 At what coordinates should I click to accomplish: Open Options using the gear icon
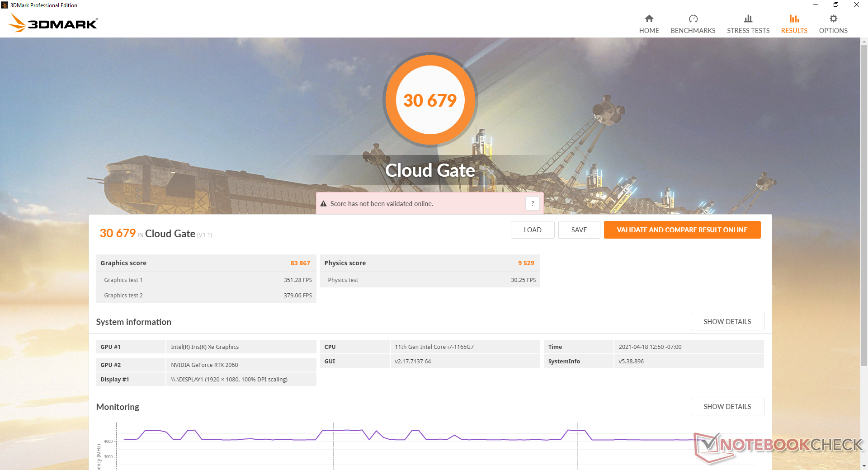[x=833, y=19]
